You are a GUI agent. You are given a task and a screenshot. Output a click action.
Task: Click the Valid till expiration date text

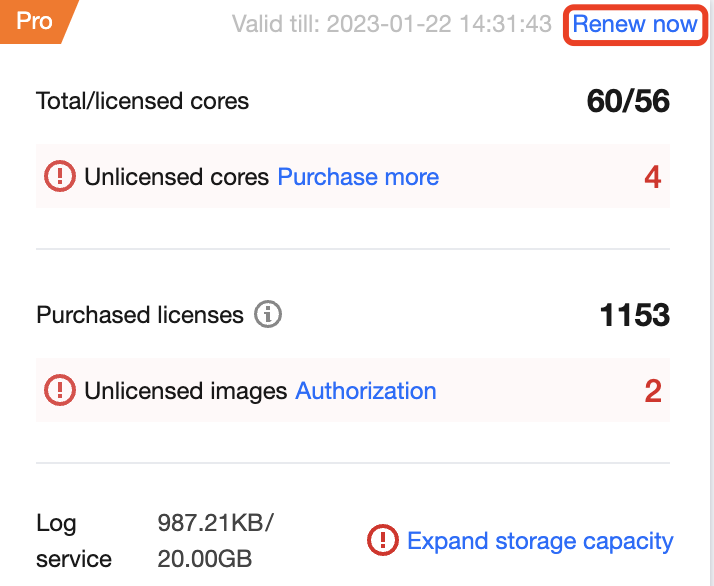coord(392,24)
